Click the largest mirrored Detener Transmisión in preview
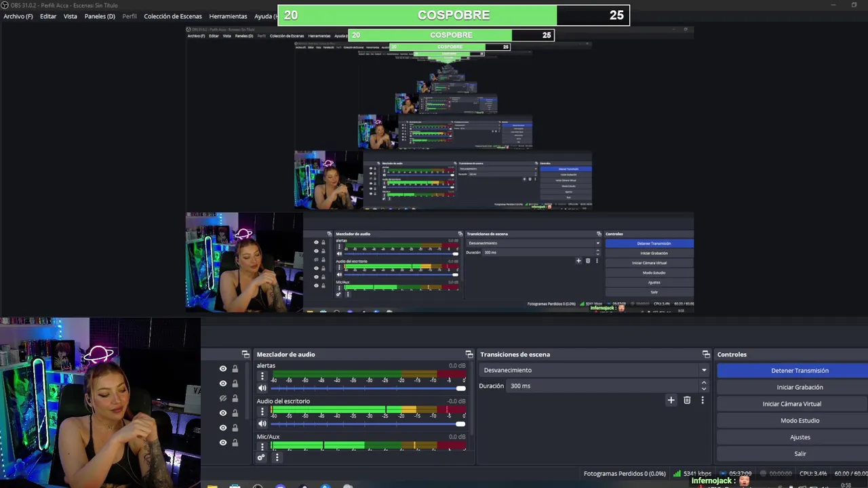868x488 pixels. click(x=650, y=243)
